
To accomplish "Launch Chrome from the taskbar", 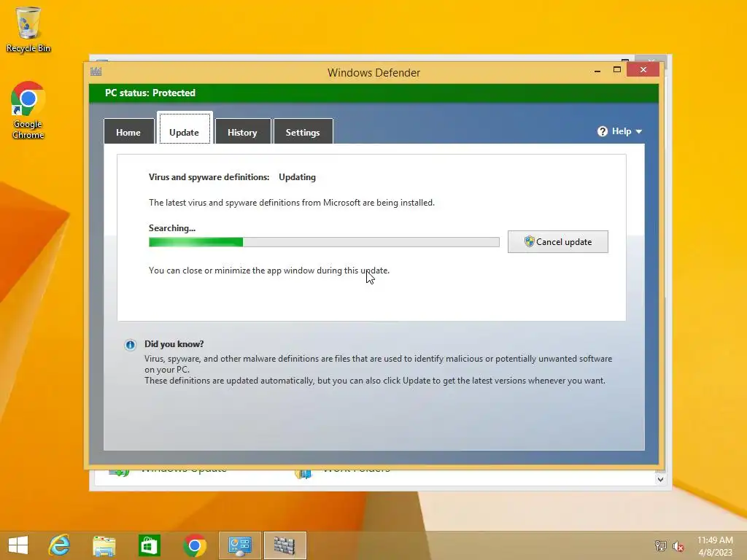I will pyautogui.click(x=194, y=545).
